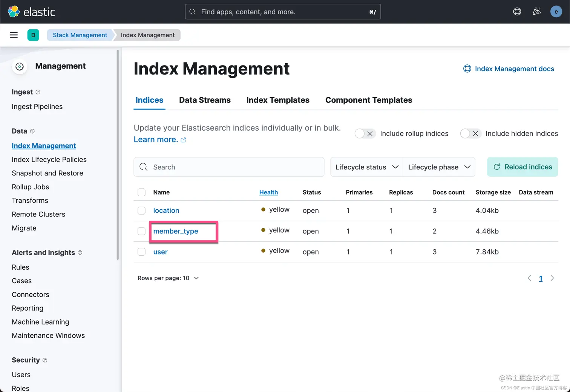
Task: Open Users in sidebar
Action: [21, 375]
